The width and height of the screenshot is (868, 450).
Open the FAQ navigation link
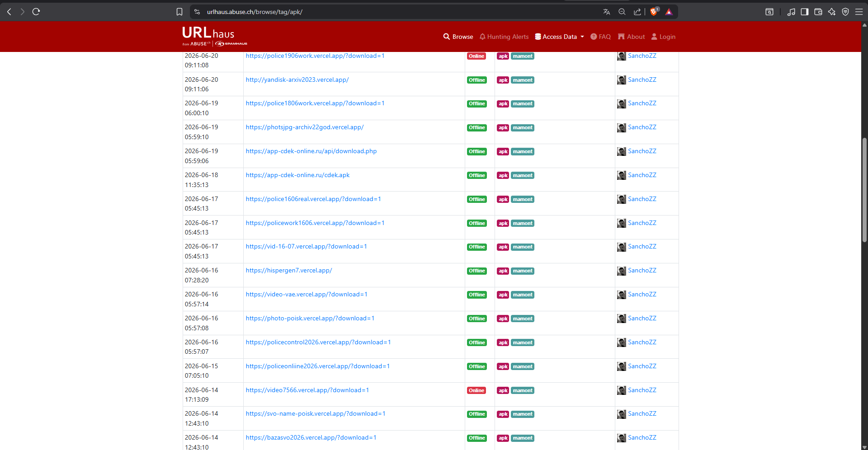[x=601, y=37]
